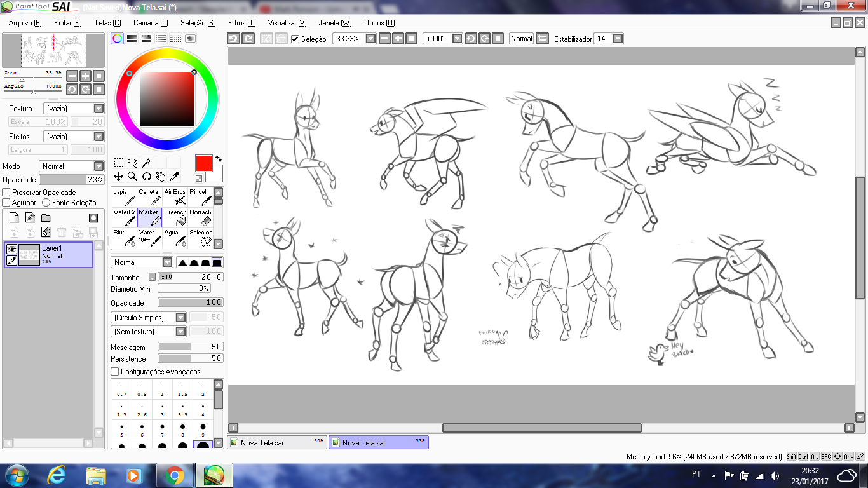Viewport: 868px width, 488px height.
Task: Adjust the Mesclagem slider
Action: (x=191, y=347)
